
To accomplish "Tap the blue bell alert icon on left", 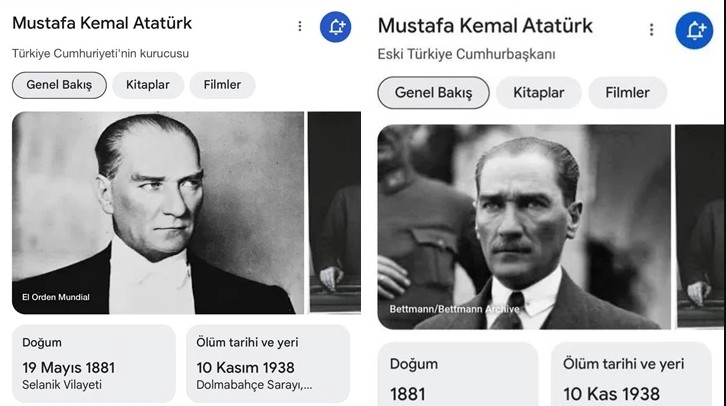I will (x=335, y=27).
